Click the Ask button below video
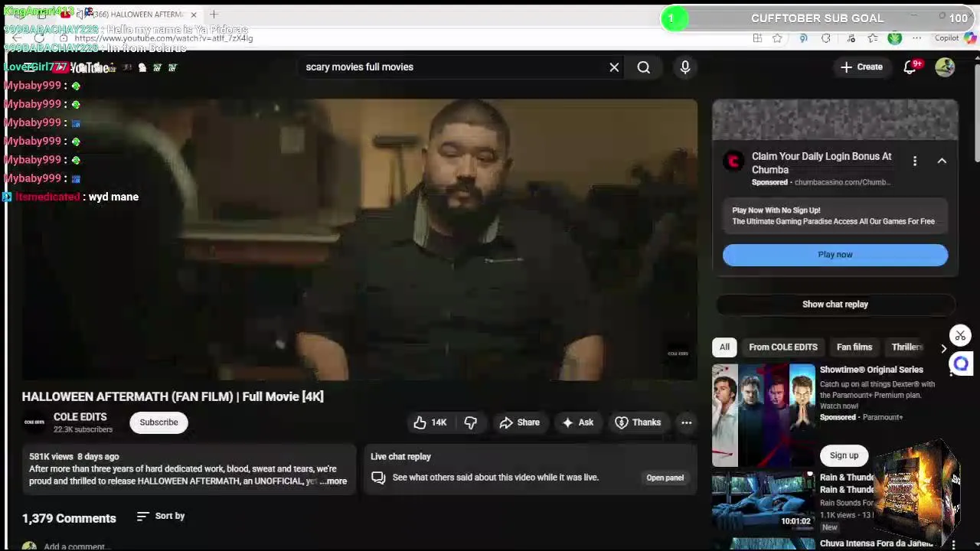 tap(578, 422)
